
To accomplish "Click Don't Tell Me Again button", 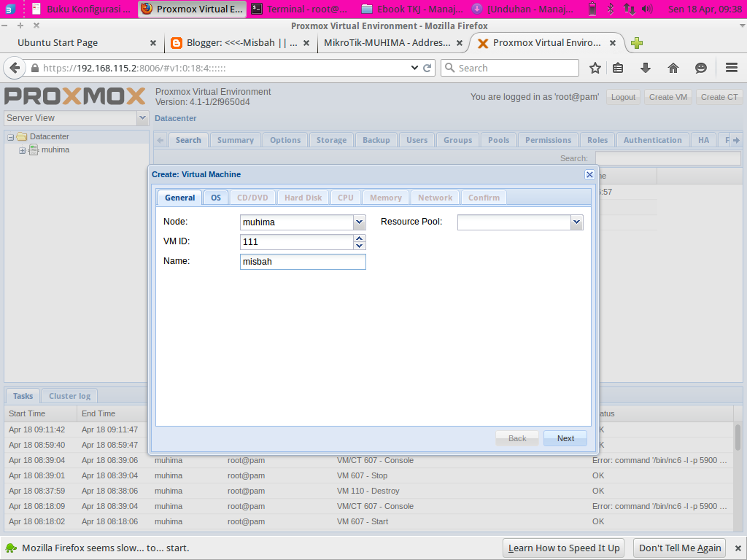I will 680,548.
